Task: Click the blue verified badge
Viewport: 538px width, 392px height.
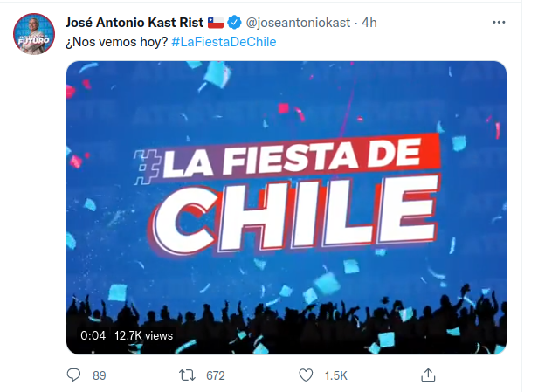Action: [x=234, y=23]
